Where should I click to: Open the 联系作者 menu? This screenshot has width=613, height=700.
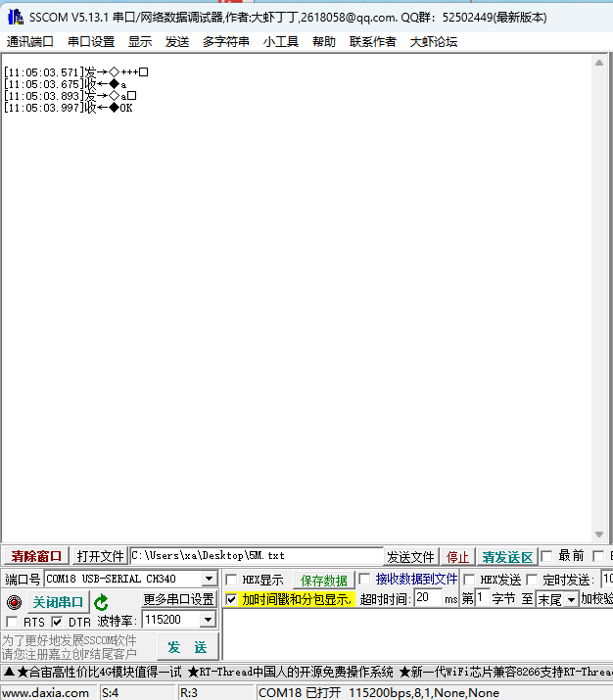coord(373,42)
